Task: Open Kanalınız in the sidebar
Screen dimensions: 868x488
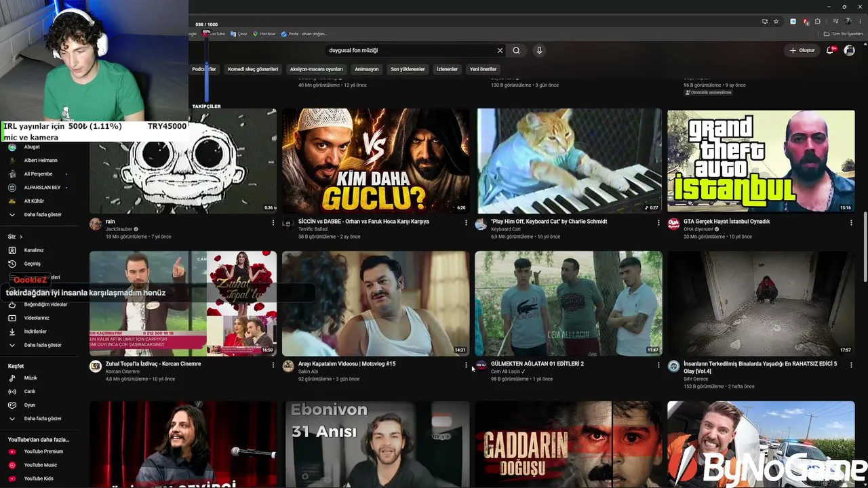Action: point(39,250)
